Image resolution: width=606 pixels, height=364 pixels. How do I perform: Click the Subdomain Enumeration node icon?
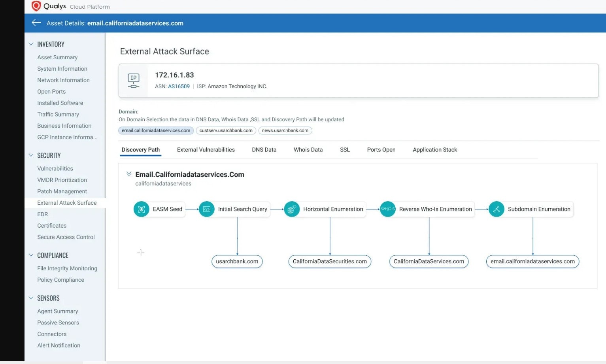pos(497,209)
